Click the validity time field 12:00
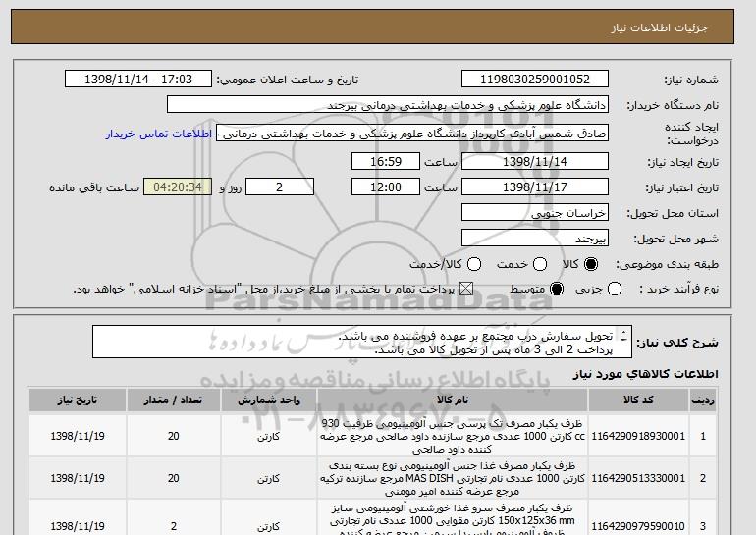 (386, 187)
